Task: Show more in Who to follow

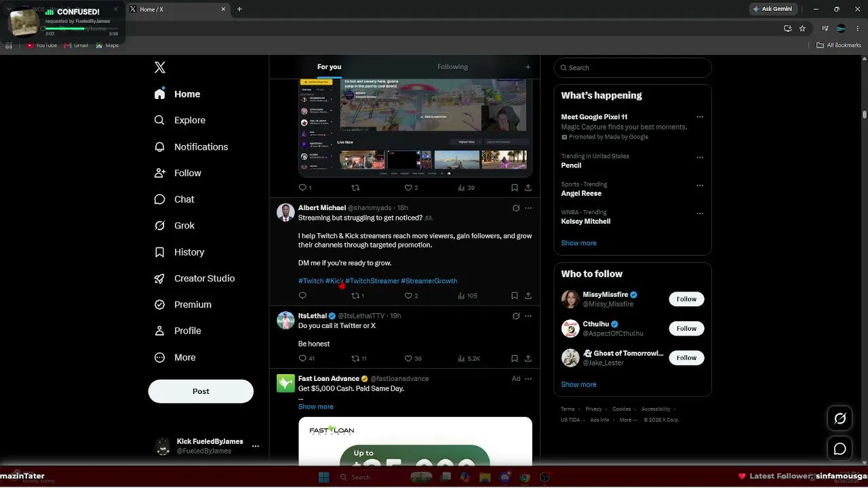Action: 578,384
